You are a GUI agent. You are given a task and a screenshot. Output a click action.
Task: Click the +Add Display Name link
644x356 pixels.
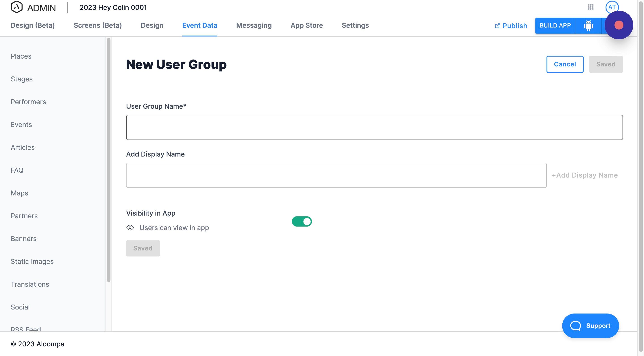click(x=585, y=175)
